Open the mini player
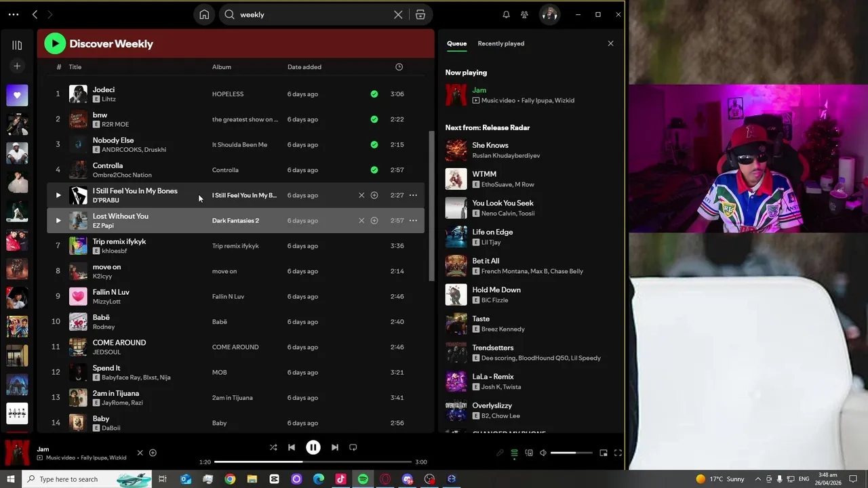The height and width of the screenshot is (488, 868). tap(604, 453)
